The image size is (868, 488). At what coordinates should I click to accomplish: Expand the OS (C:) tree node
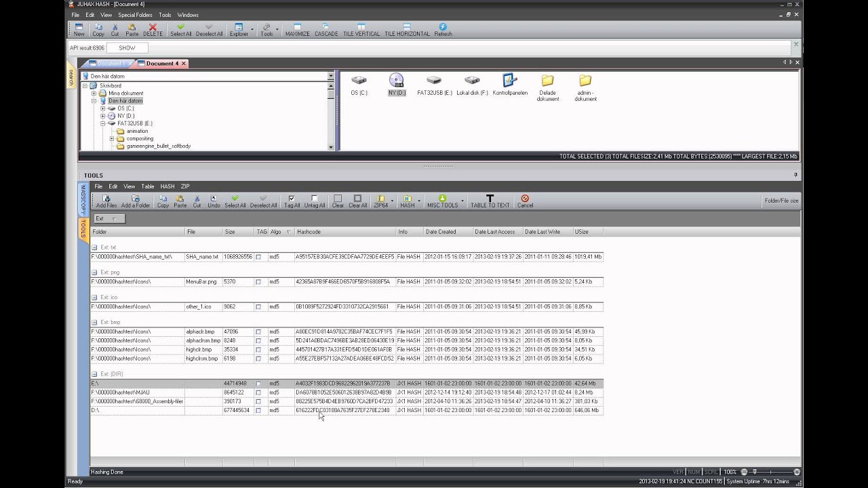(x=103, y=108)
